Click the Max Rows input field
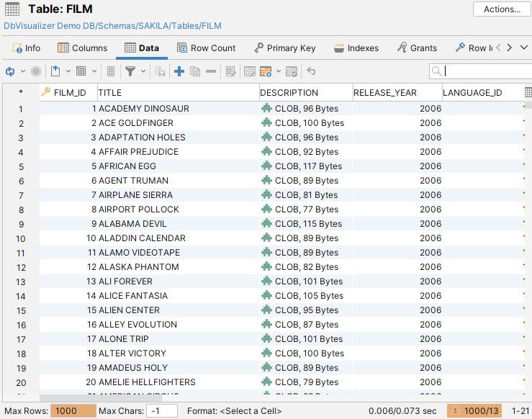 (74, 411)
